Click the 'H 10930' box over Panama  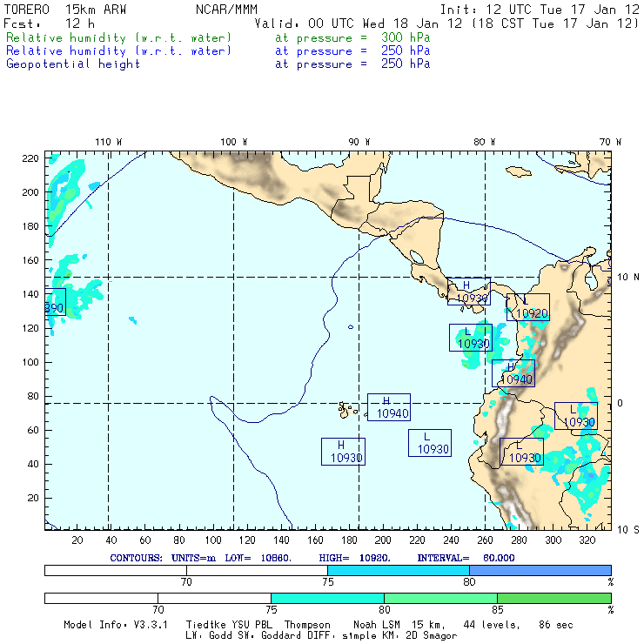click(468, 292)
